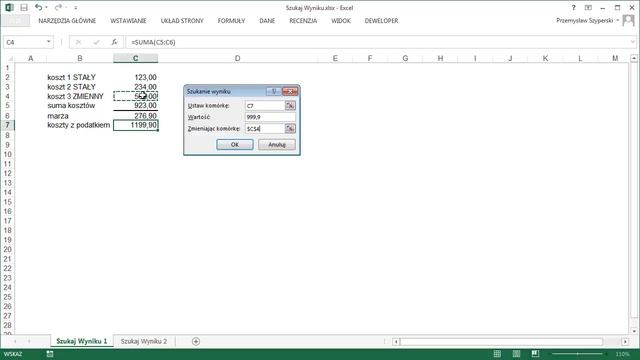Expand the Name Box dropdown arrow
This screenshot has height=360, width=640.
(x=49, y=42)
